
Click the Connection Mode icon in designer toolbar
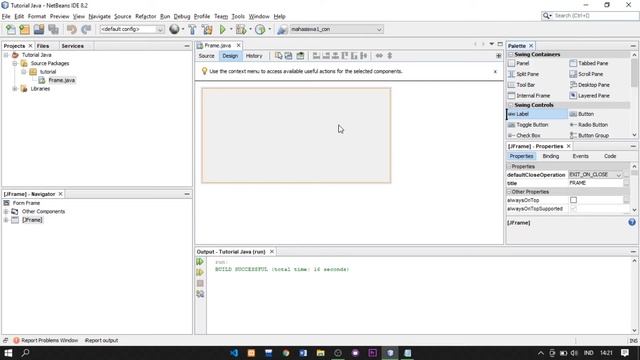click(x=289, y=56)
